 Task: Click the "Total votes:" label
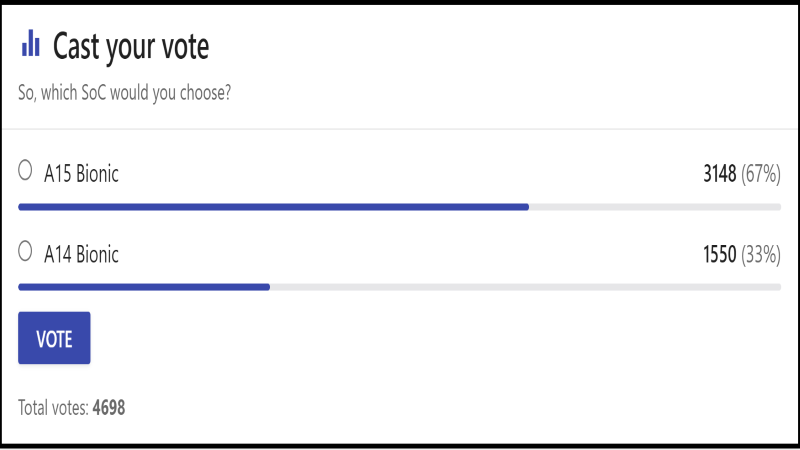tap(53, 408)
